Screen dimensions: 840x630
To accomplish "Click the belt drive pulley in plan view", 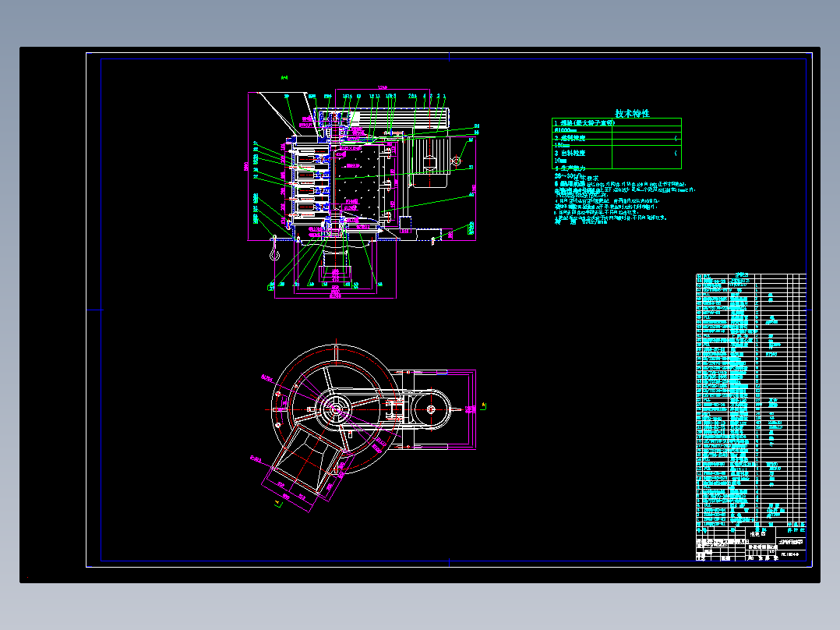I will click(x=431, y=409).
